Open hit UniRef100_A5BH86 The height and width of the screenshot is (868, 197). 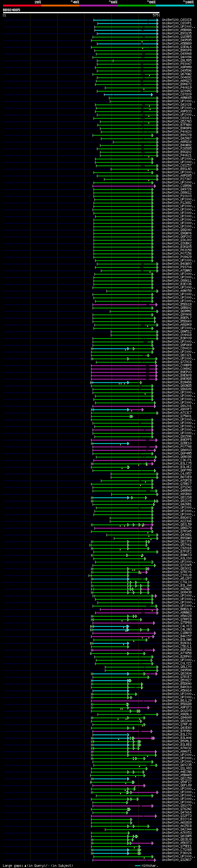pyautogui.click(x=177, y=30)
